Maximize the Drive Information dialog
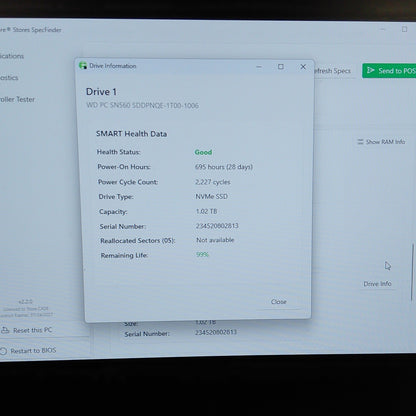Viewport: 416px width, 416px height. tap(281, 67)
